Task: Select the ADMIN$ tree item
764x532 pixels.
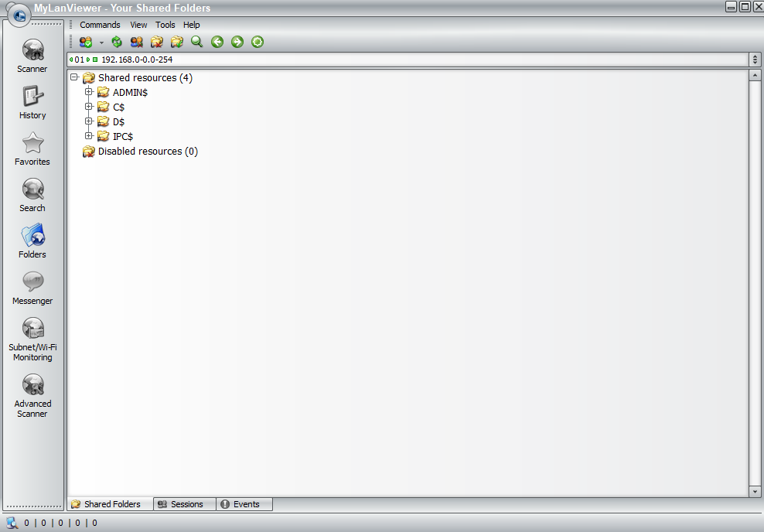Action: click(x=130, y=93)
